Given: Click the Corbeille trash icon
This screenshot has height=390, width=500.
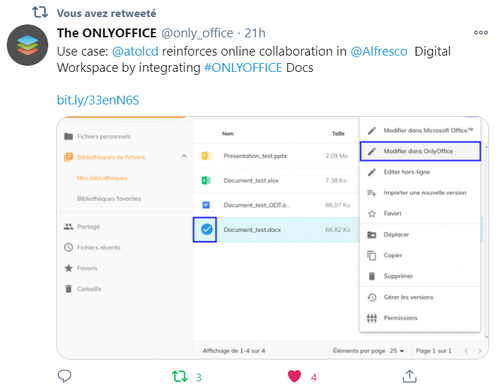Looking at the screenshot, I should (x=68, y=289).
